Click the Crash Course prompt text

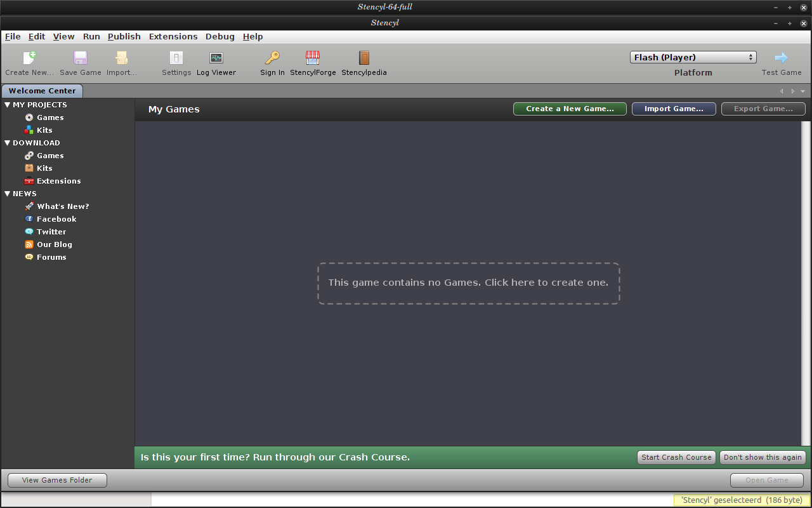pyautogui.click(x=275, y=457)
